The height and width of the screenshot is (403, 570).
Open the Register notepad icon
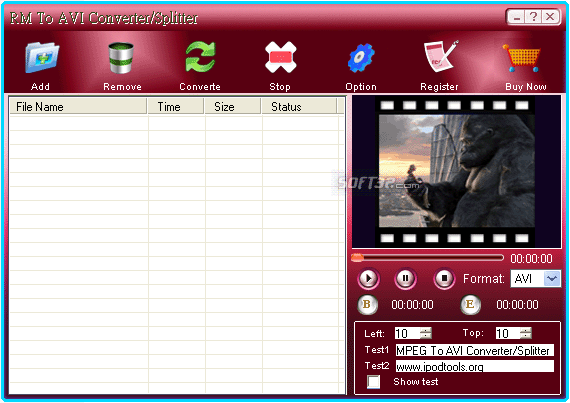[x=441, y=56]
